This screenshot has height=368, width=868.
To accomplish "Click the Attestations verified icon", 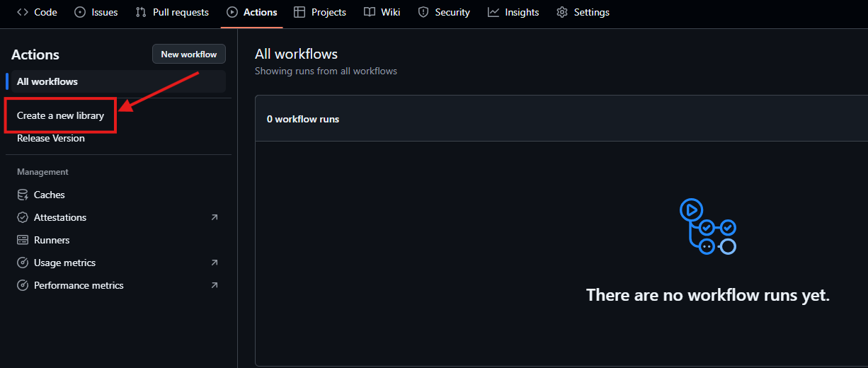I will (x=23, y=217).
